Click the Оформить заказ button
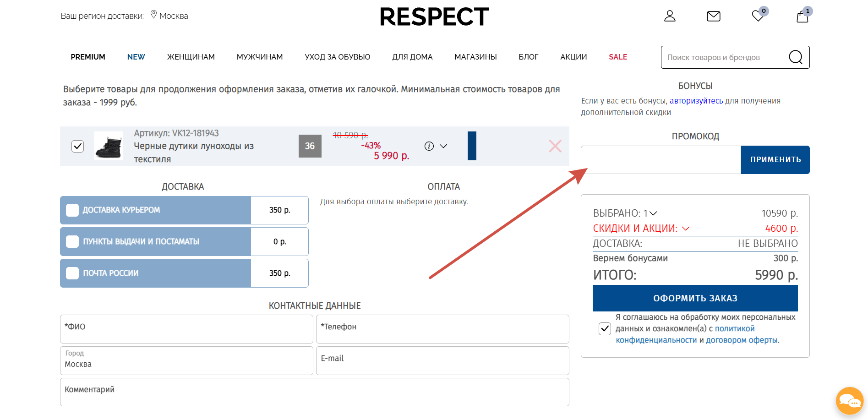 [x=695, y=298]
